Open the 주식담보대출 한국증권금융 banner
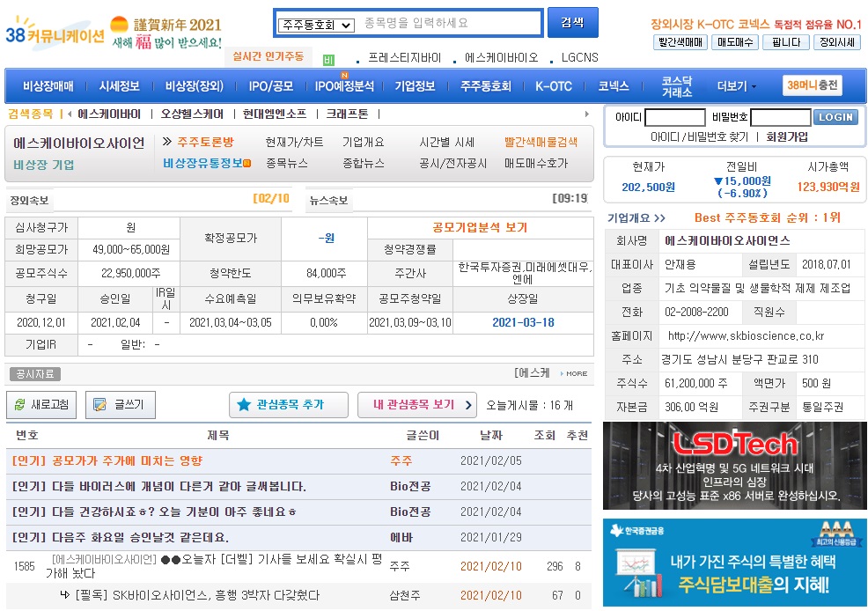This screenshot has width=868, height=611. (x=734, y=563)
